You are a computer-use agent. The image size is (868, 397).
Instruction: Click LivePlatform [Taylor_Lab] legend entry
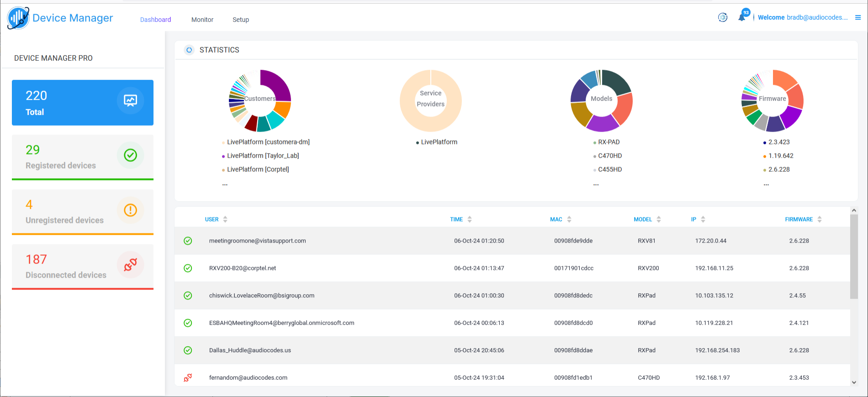[x=263, y=156]
